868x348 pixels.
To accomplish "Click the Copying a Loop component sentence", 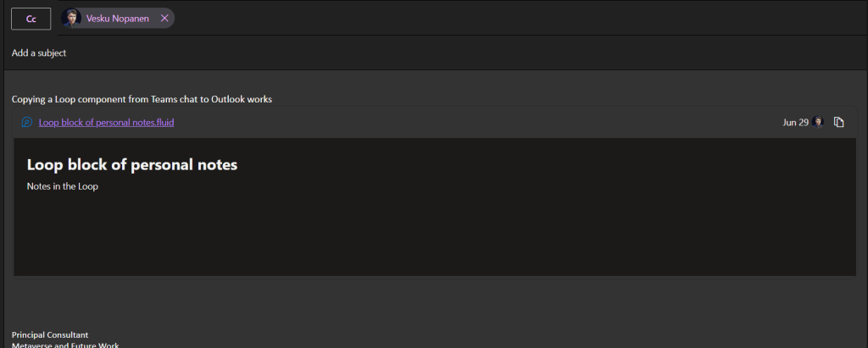I will 142,99.
